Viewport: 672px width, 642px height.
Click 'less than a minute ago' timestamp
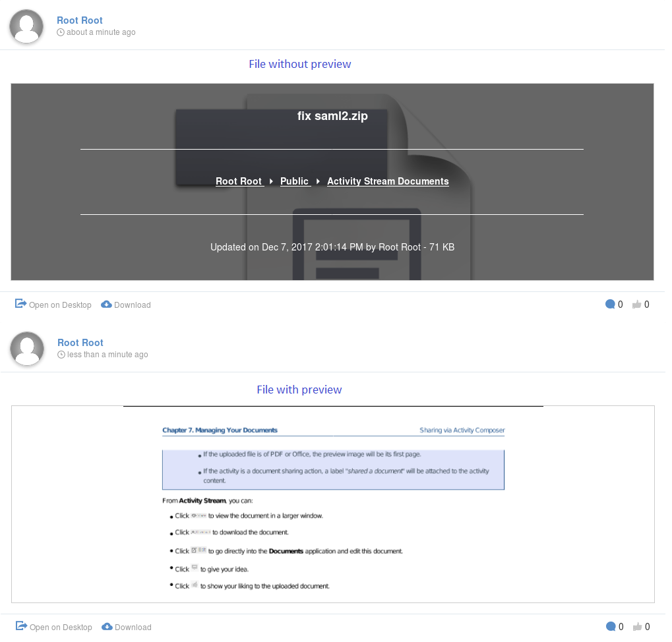tap(107, 355)
